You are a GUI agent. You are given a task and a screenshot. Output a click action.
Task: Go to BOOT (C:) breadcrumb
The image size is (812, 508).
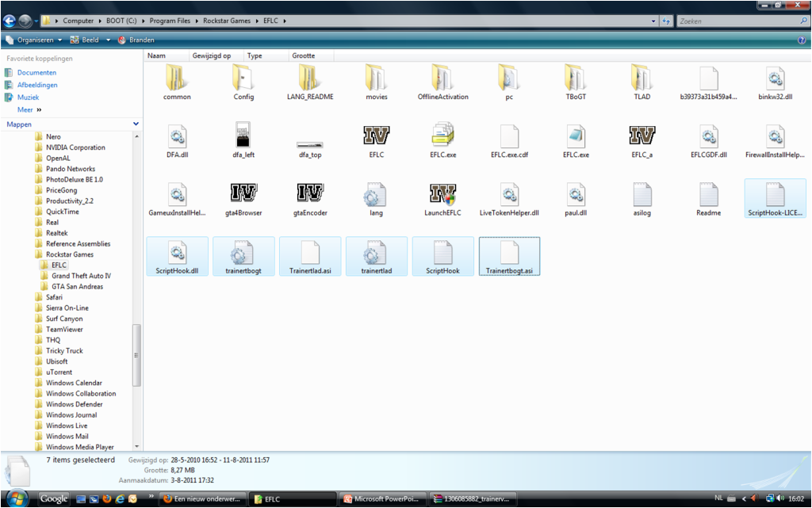[121, 21]
